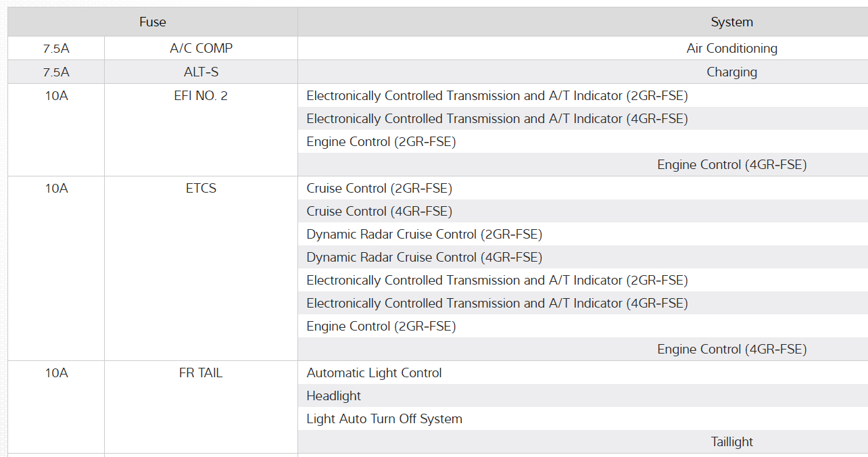Select the Cruise Control (4GR-FSE) entry
The width and height of the screenshot is (868, 457).
[379, 212]
